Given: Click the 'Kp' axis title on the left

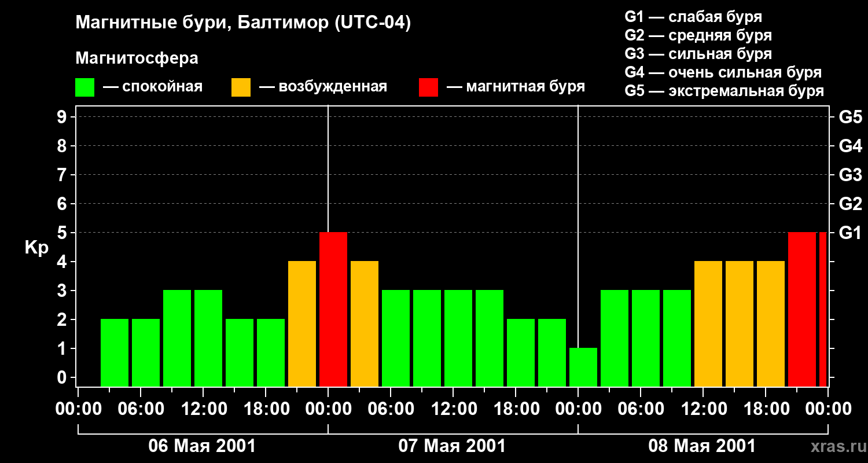Looking at the screenshot, I should [x=36, y=247].
